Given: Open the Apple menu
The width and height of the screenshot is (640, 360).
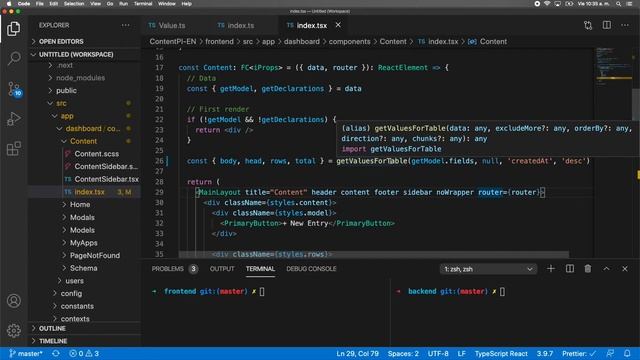Looking at the screenshot, I should click(9, 4).
